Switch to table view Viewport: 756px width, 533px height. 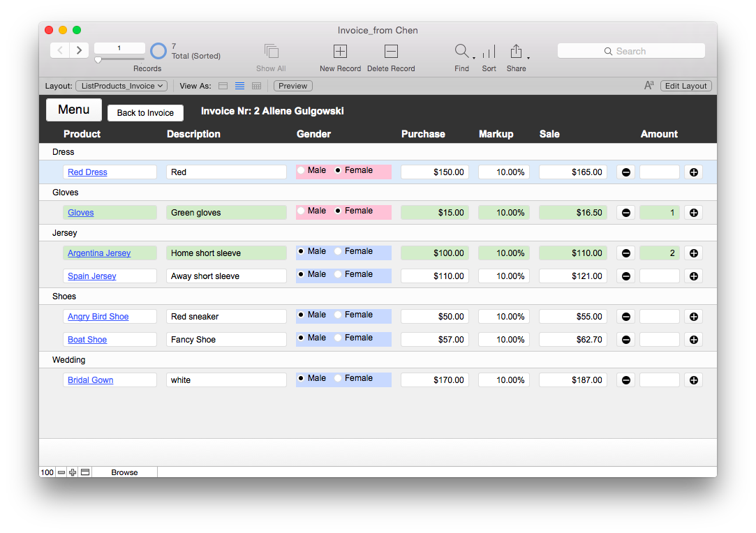[255, 85]
